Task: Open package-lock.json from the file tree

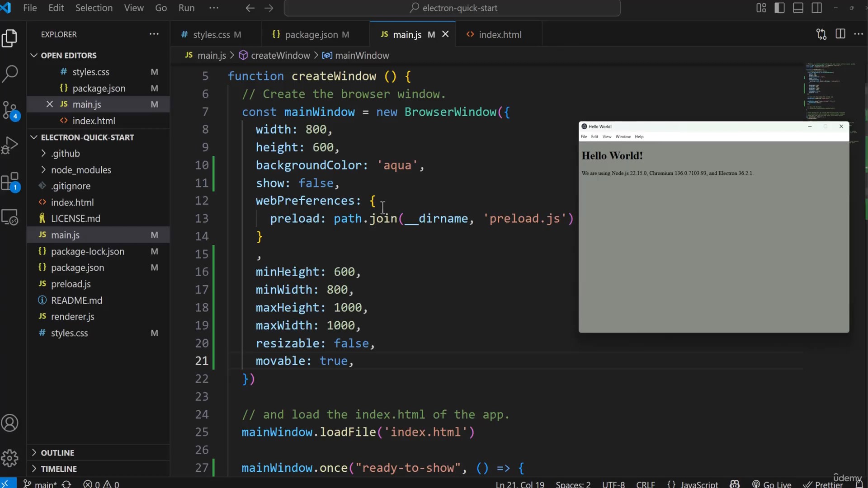Action: tap(88, 252)
